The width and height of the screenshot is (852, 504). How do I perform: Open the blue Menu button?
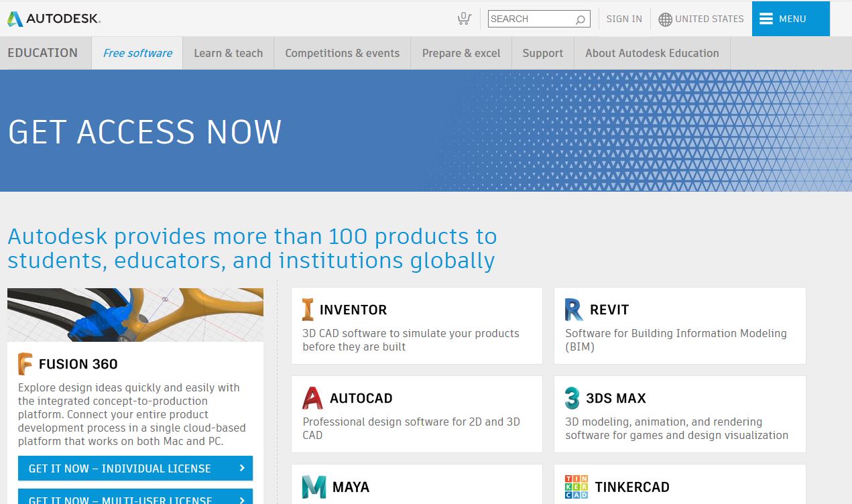click(791, 19)
